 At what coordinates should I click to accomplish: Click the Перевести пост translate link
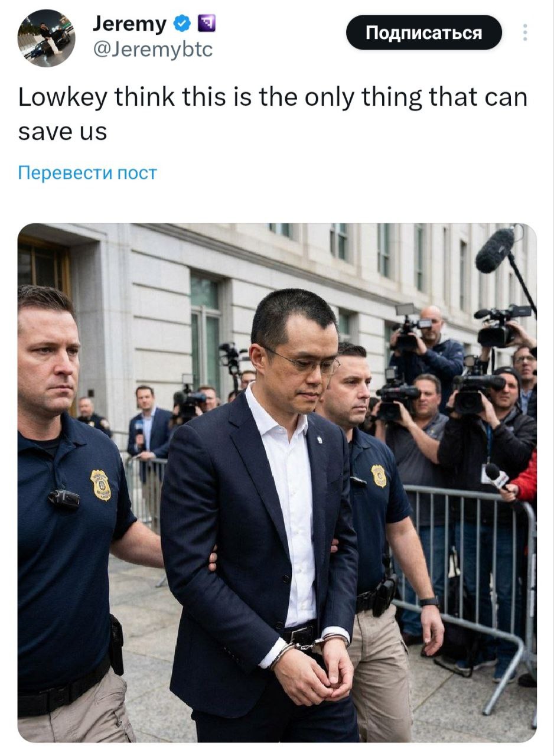87,173
